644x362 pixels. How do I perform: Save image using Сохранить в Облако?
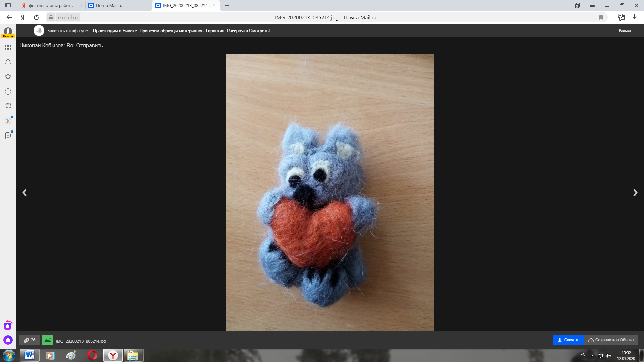coord(611,340)
